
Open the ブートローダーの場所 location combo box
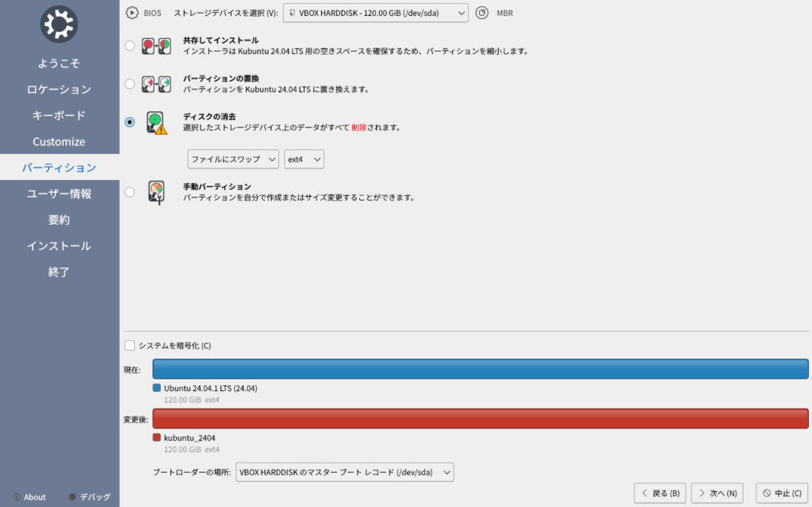coord(345,472)
